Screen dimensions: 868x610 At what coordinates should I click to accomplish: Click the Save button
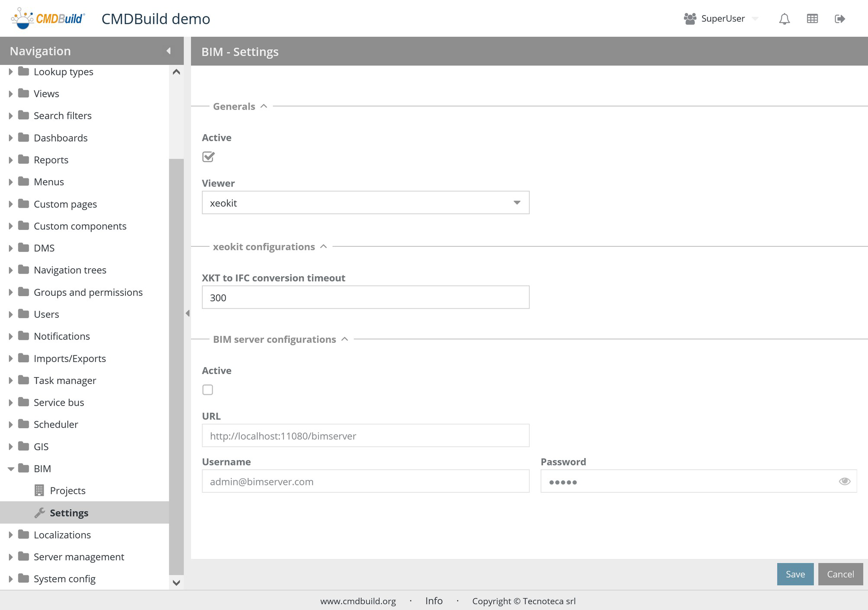(795, 574)
